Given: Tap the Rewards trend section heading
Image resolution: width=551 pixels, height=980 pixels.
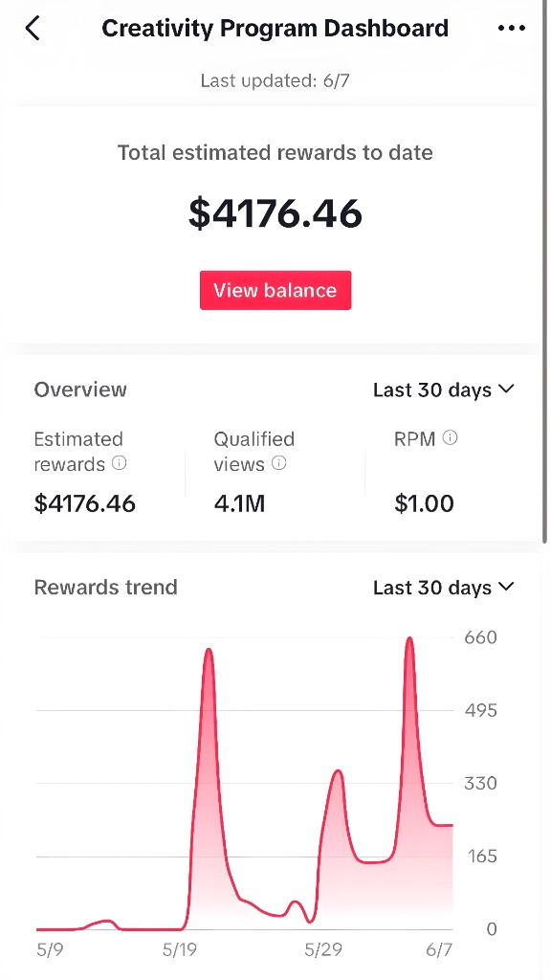Looking at the screenshot, I should [x=105, y=588].
